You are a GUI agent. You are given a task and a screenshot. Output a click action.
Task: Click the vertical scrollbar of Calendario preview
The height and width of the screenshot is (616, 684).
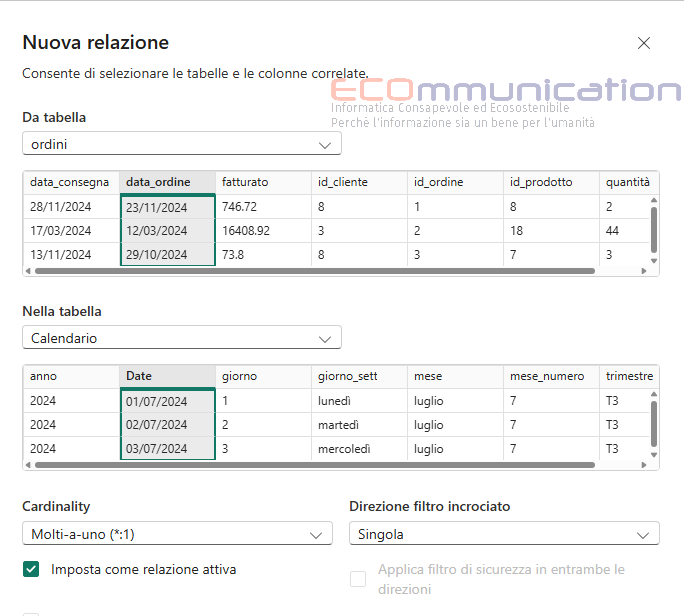(x=653, y=424)
